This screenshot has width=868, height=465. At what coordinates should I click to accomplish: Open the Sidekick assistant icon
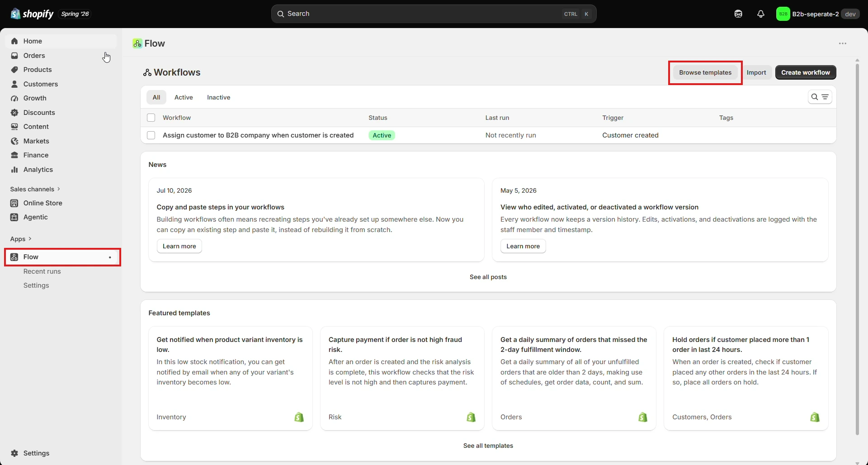coord(738,14)
